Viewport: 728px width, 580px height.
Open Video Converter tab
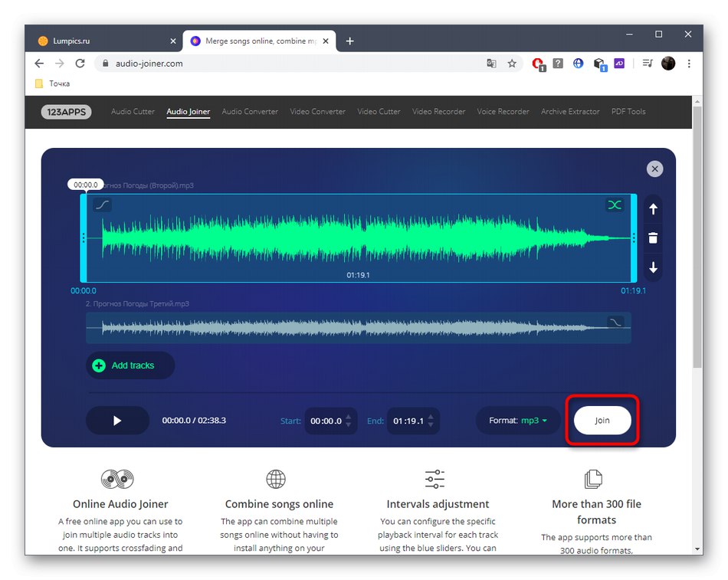coord(317,111)
